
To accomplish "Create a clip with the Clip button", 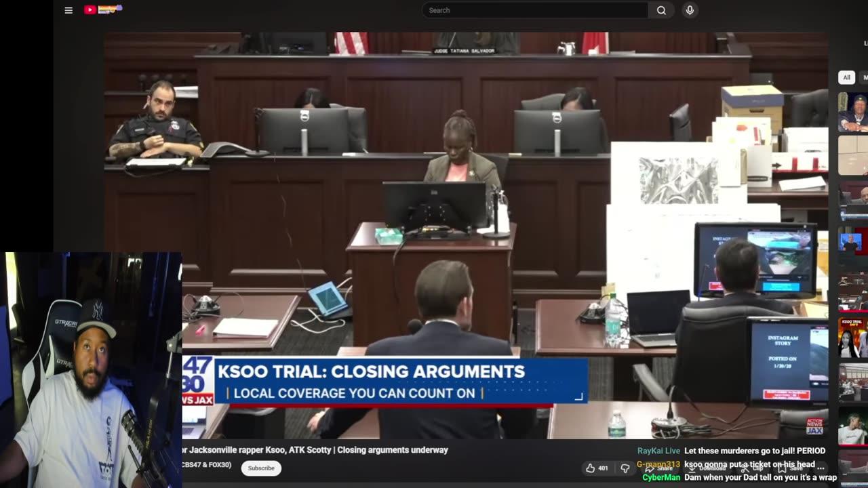I will (x=751, y=468).
